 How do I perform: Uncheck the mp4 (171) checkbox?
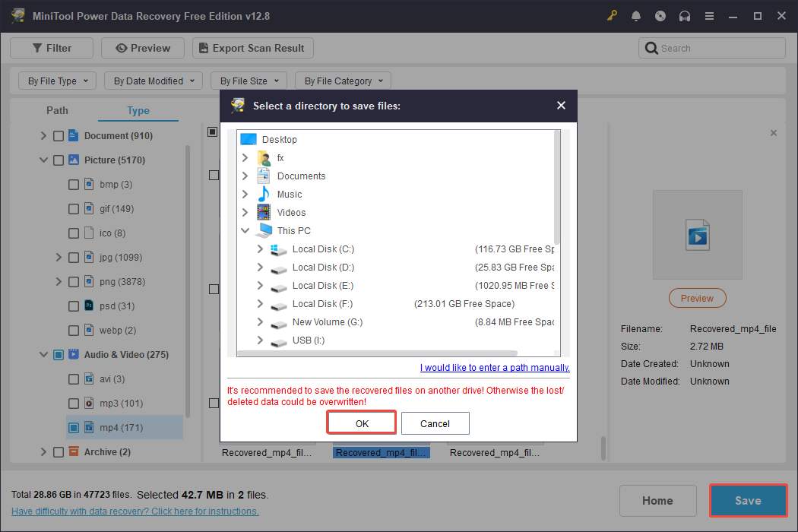[x=73, y=427]
